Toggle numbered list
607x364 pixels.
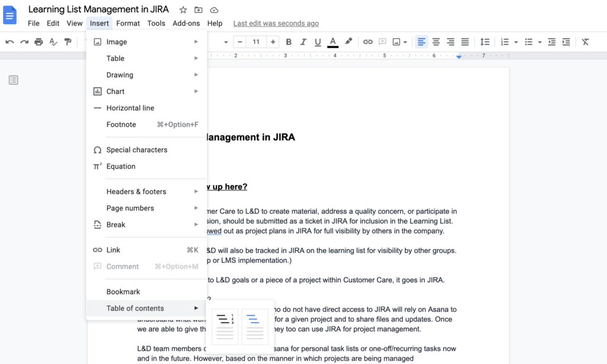coord(504,42)
